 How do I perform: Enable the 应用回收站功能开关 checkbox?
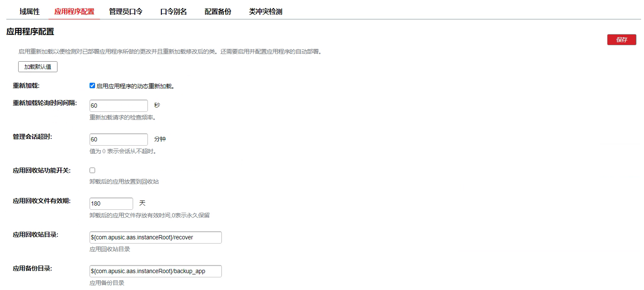point(93,170)
